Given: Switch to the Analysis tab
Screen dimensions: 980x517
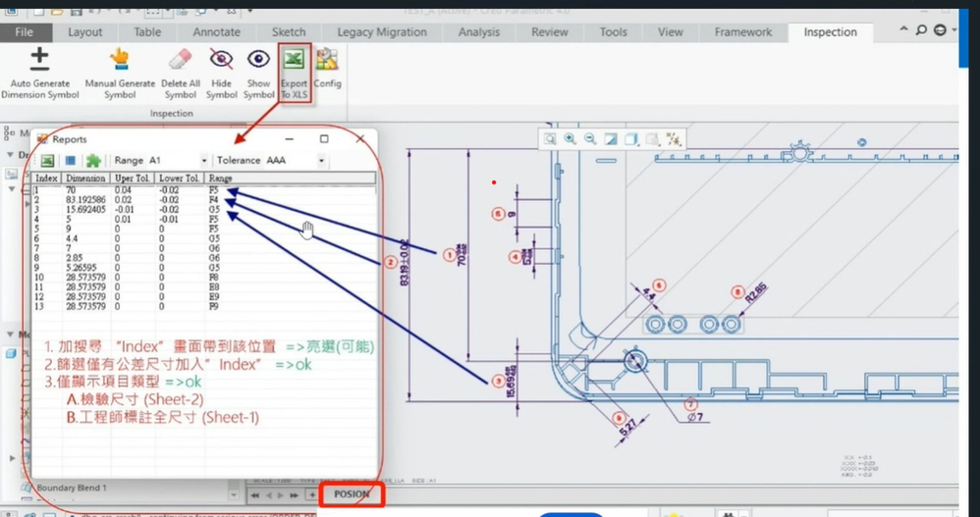Looking at the screenshot, I should coord(479,32).
